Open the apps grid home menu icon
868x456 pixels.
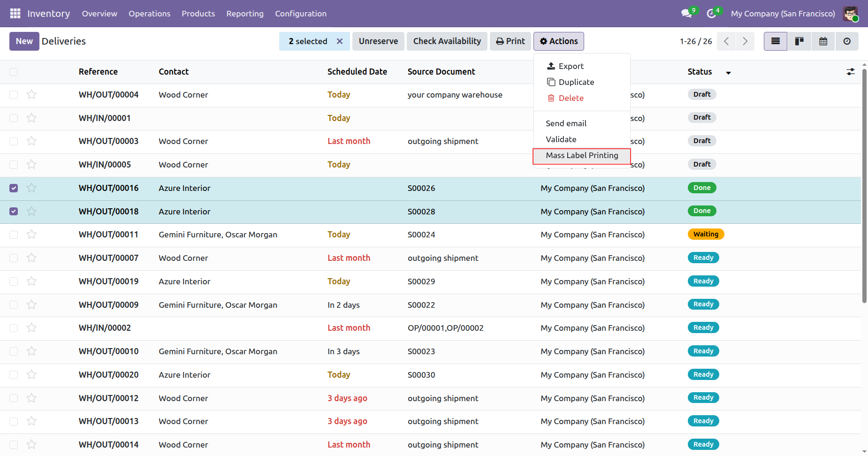15,14
